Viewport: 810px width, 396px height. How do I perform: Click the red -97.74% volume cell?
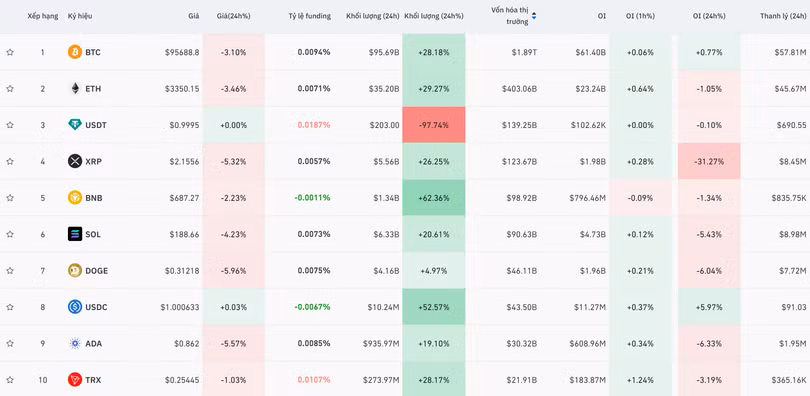434,125
